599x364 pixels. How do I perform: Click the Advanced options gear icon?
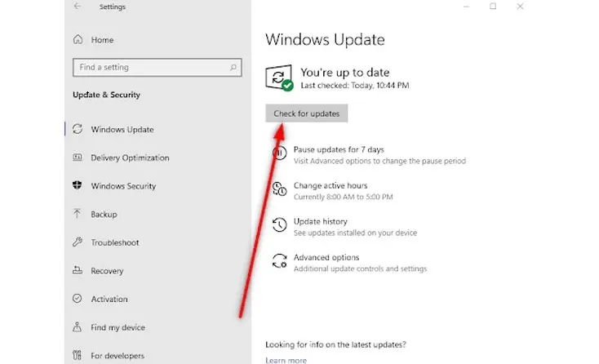[x=279, y=261]
